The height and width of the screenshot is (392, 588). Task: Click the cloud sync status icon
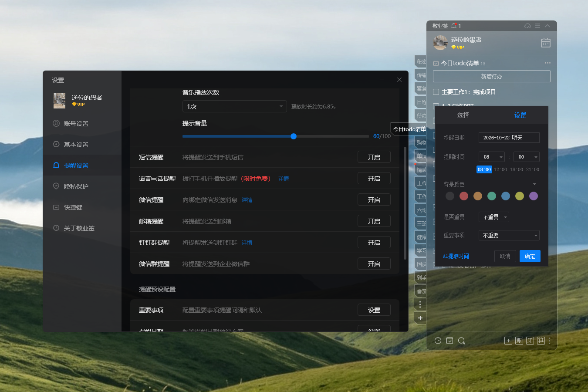coord(527,26)
